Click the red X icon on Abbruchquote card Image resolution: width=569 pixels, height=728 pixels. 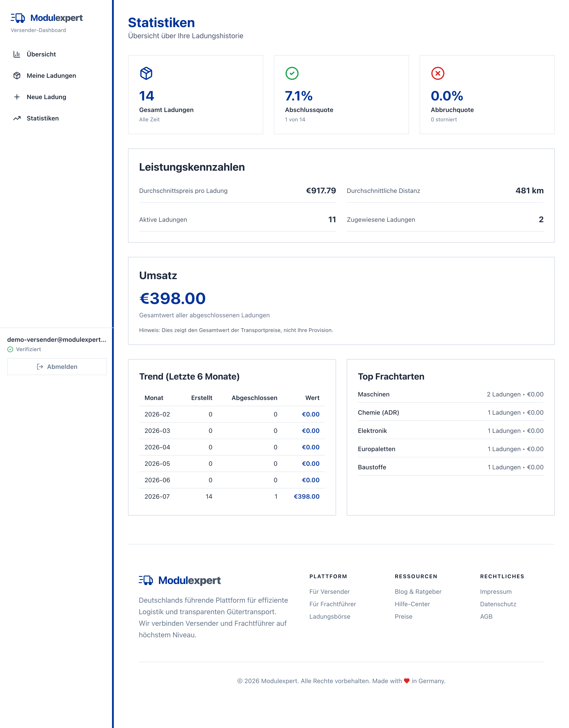pyautogui.click(x=438, y=73)
